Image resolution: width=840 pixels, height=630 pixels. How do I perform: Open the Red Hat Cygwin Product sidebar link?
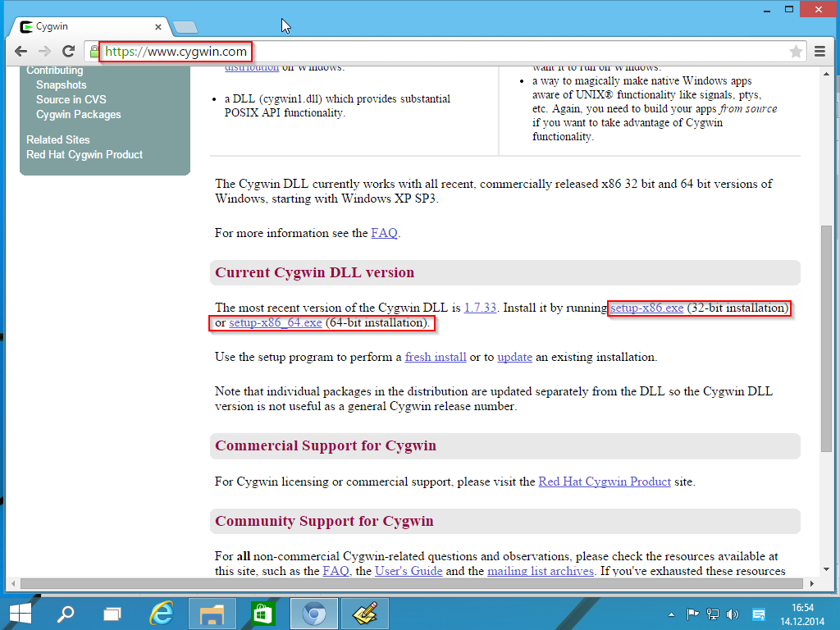point(84,155)
